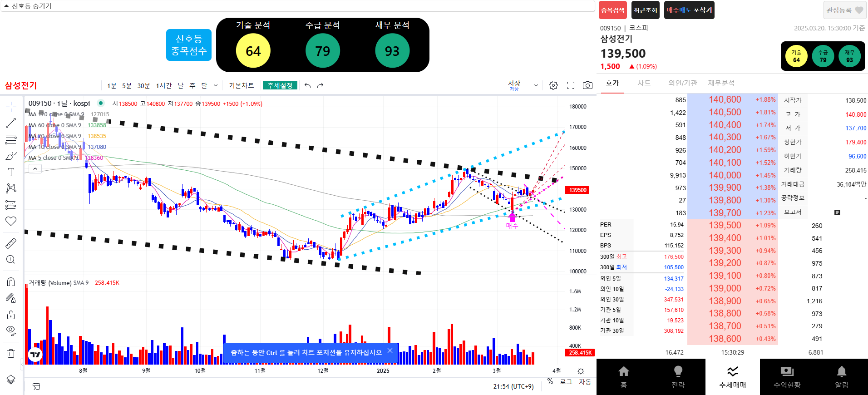Open the 저장 save dropdown arrow
868x395 pixels.
536,85
